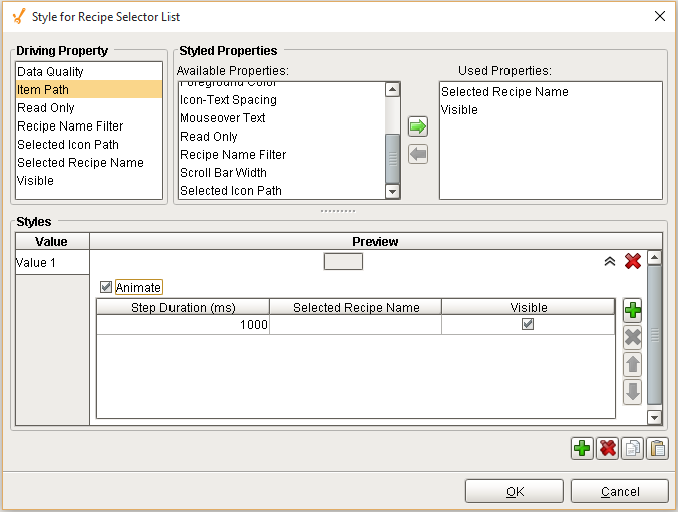Viewport: 678px width, 512px height.
Task: Click left arrow to remove used property
Action: point(418,154)
